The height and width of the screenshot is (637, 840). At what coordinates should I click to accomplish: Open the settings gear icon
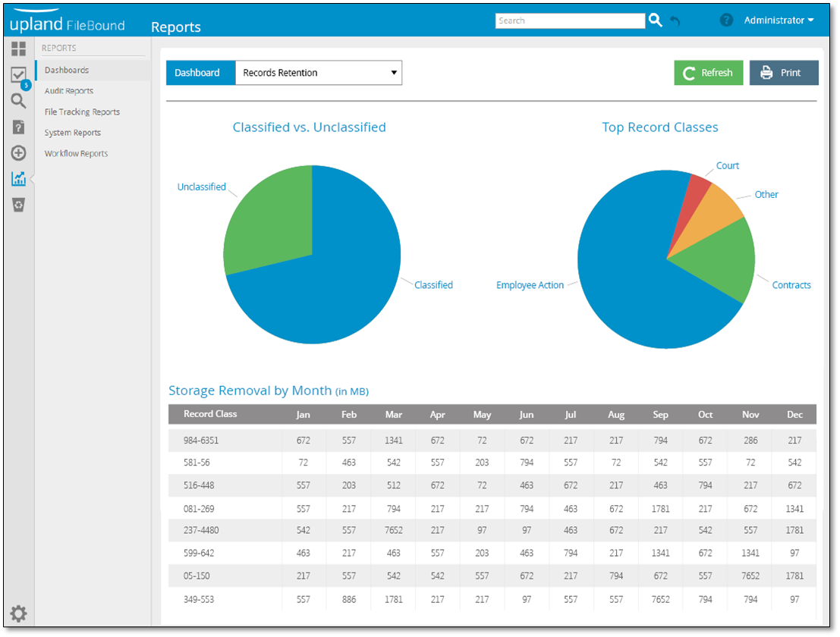18,613
